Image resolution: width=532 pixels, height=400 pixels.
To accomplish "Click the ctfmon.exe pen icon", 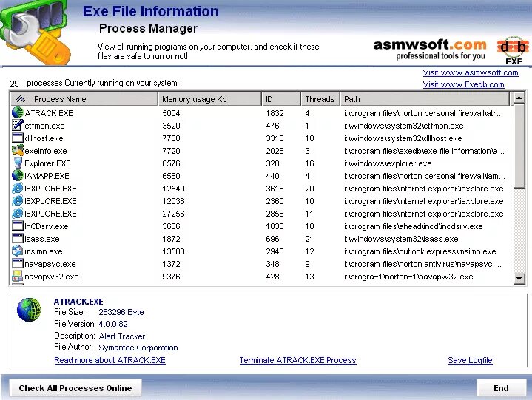I will (x=17, y=126).
